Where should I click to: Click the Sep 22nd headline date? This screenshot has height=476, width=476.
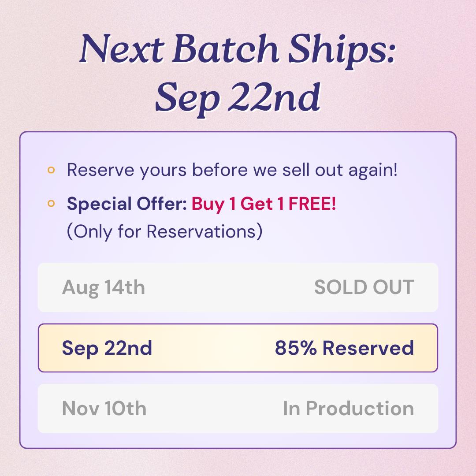pyautogui.click(x=238, y=98)
